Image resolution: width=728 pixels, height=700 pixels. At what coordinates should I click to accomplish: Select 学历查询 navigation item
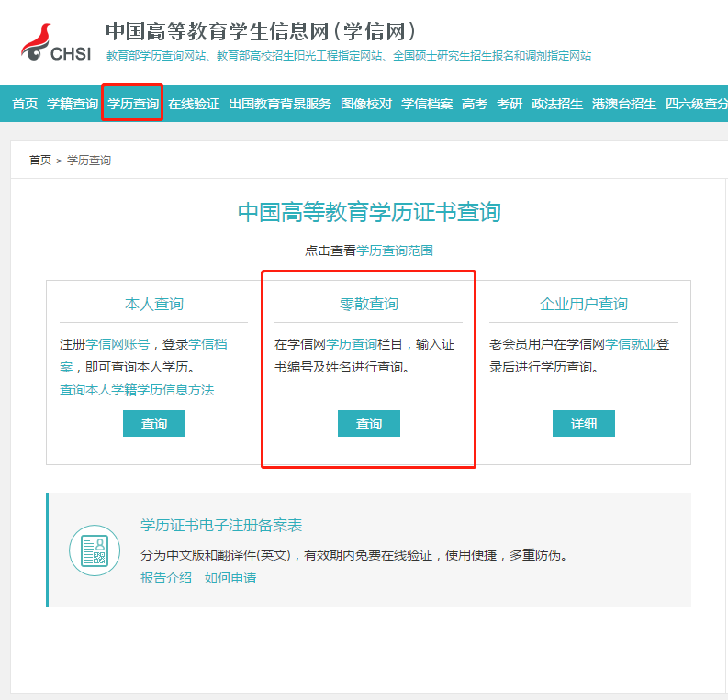tap(133, 104)
